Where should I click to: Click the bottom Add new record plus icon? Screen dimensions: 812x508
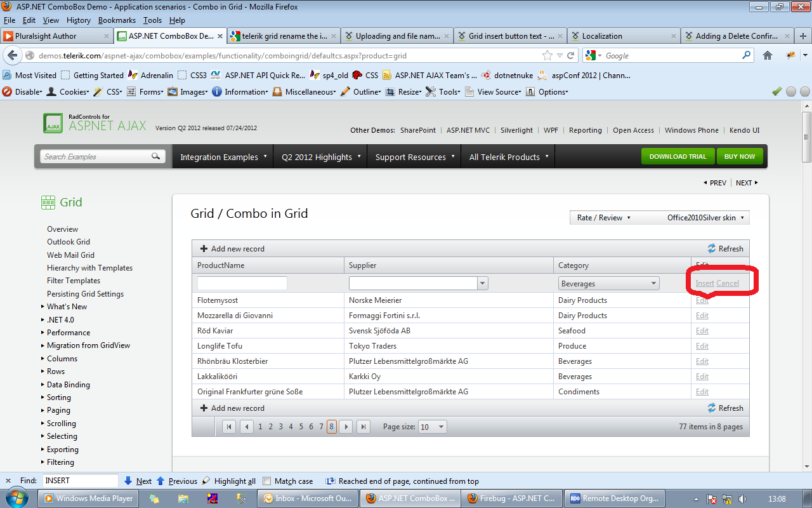[x=204, y=408]
